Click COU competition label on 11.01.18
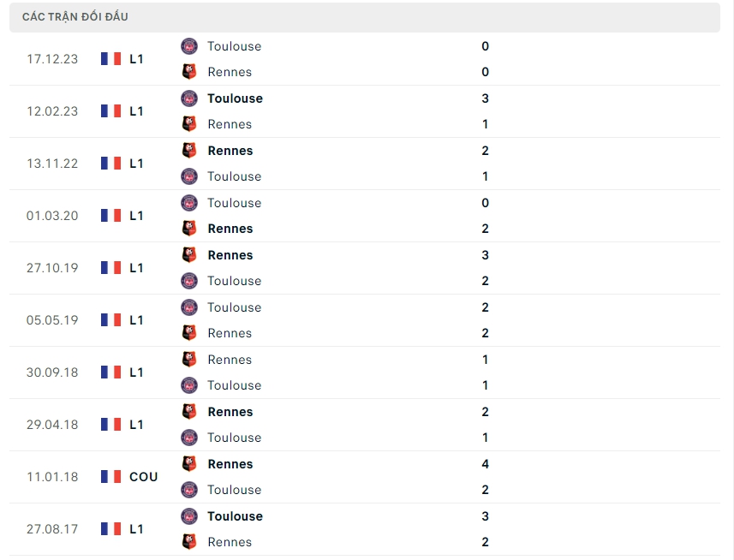Image resolution: width=734 pixels, height=560 pixels. (x=143, y=477)
